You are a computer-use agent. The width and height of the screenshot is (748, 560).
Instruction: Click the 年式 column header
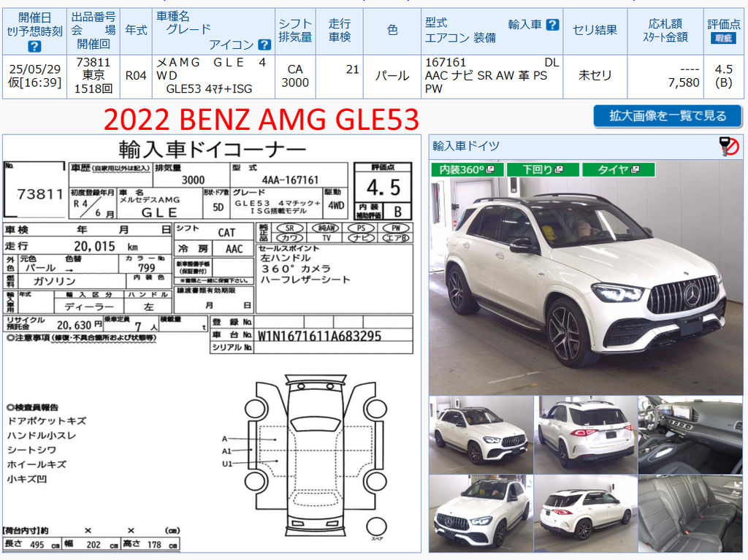point(136,31)
